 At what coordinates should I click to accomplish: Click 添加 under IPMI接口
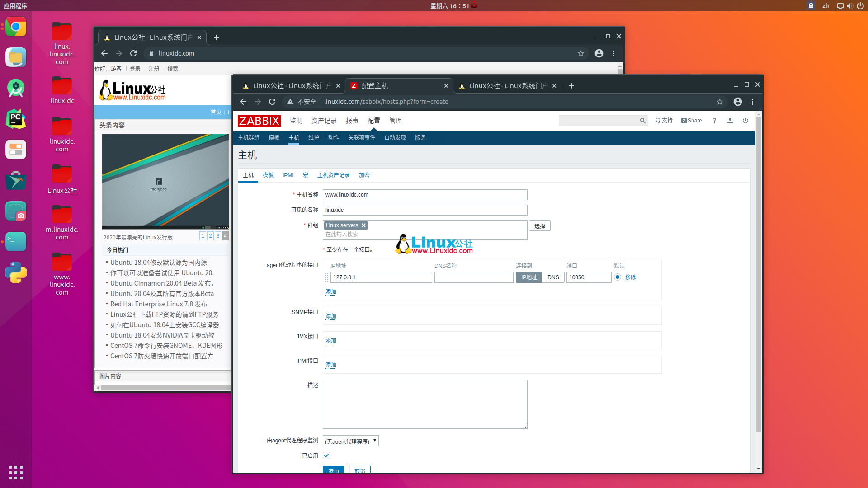click(x=331, y=365)
